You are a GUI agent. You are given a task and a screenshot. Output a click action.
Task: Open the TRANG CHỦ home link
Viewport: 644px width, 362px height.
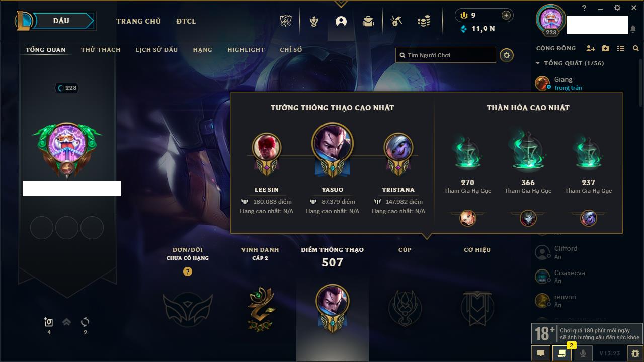point(138,21)
